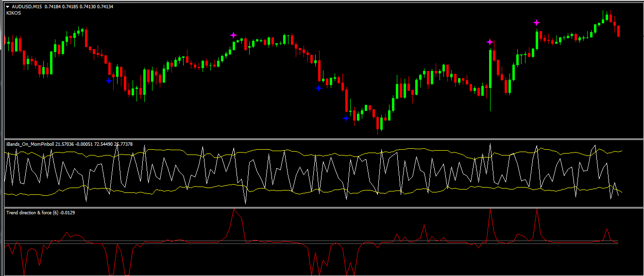Click the KIKOS indicator label
Viewport: 644px width, 276px height.
click(14, 13)
